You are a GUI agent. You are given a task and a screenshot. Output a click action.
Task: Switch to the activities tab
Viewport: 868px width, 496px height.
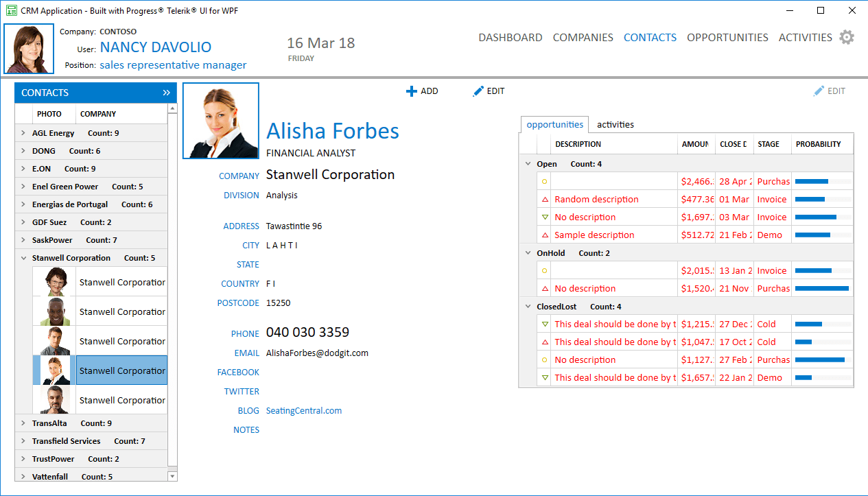(x=615, y=125)
